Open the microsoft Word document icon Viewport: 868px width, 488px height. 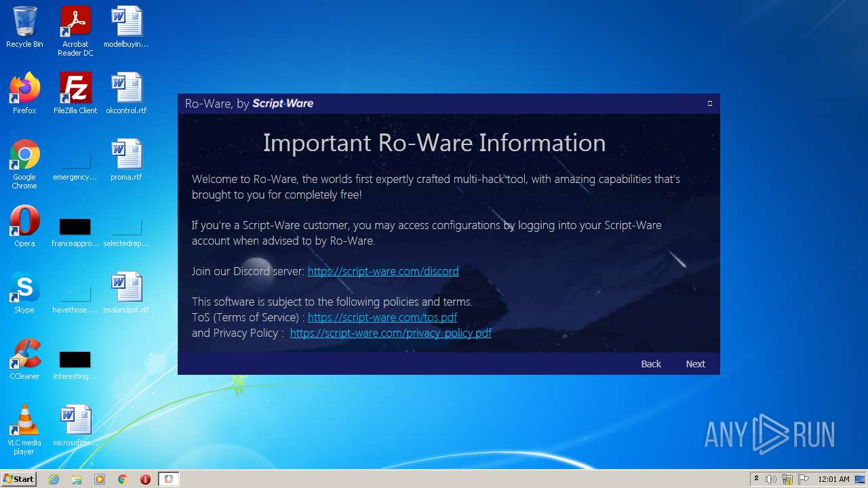point(75,426)
